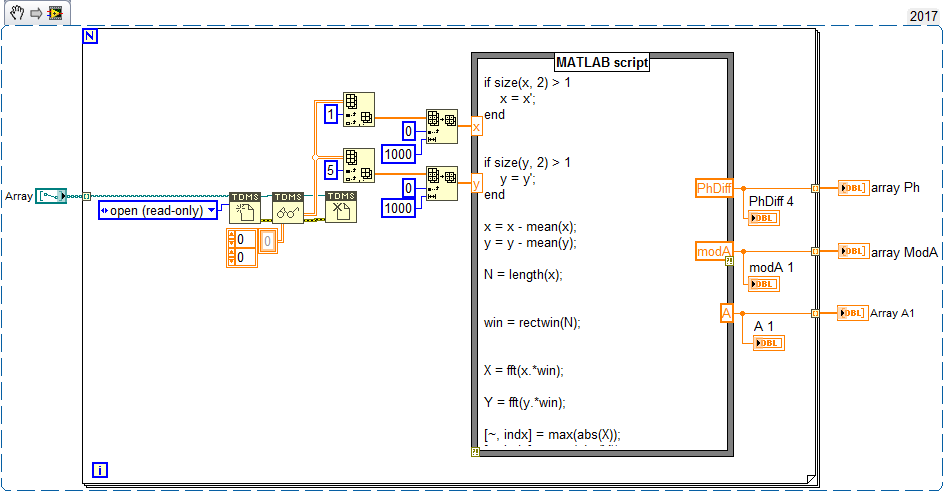The width and height of the screenshot is (944, 492).
Task: Click the PhDiff output of MATLAB script
Action: point(714,187)
